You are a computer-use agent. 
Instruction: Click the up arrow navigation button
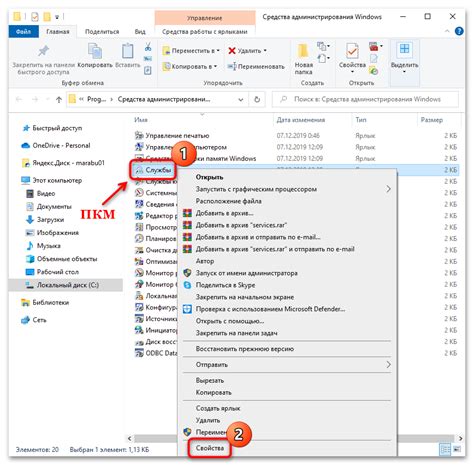tap(59, 99)
